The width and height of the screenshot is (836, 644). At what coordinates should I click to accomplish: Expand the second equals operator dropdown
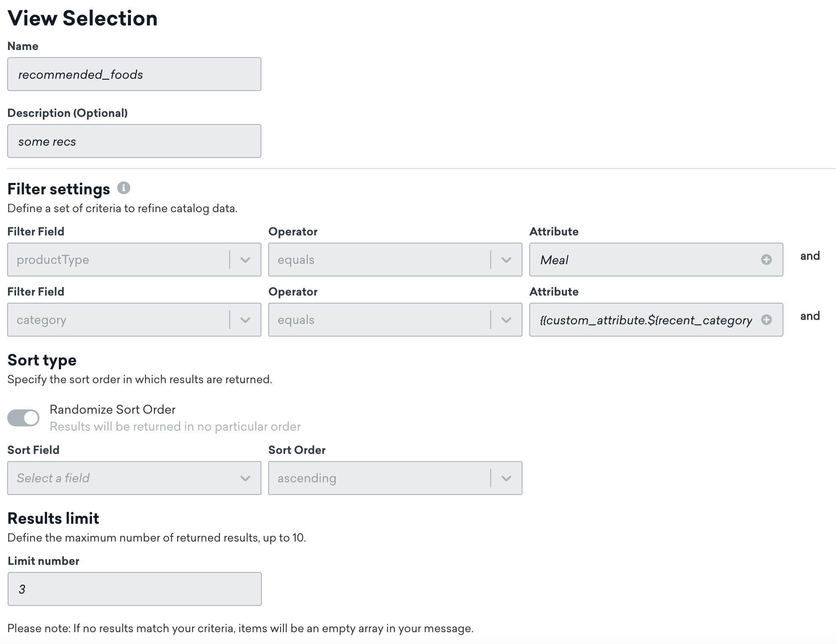point(381,320)
